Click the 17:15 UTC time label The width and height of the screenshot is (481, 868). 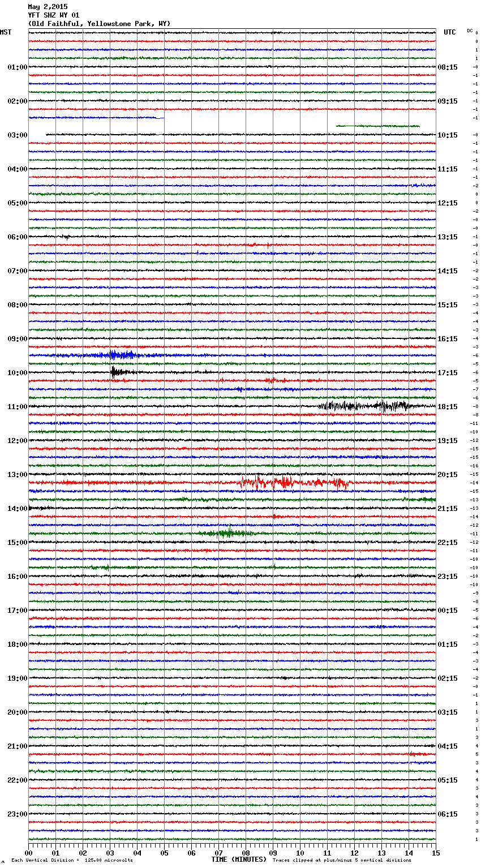(x=448, y=373)
